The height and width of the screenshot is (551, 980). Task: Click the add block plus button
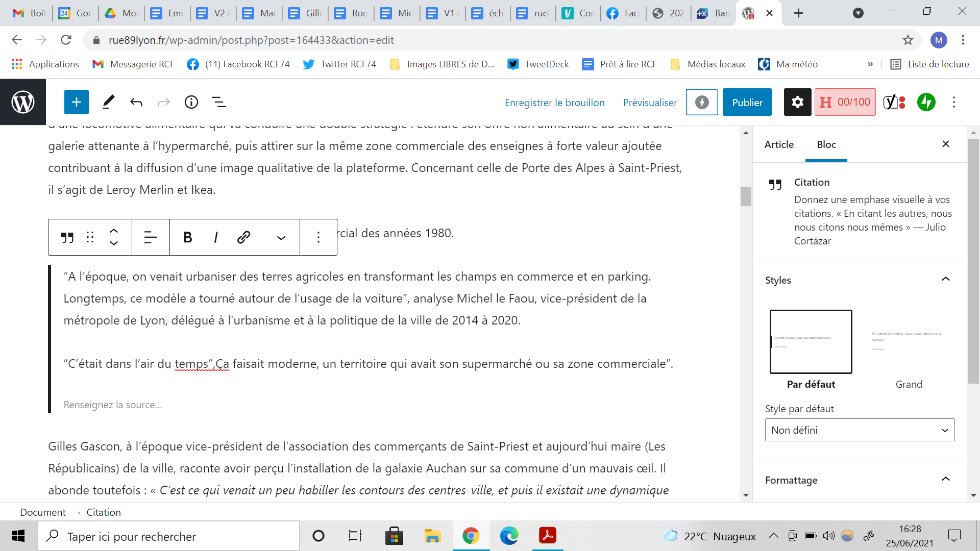point(77,103)
